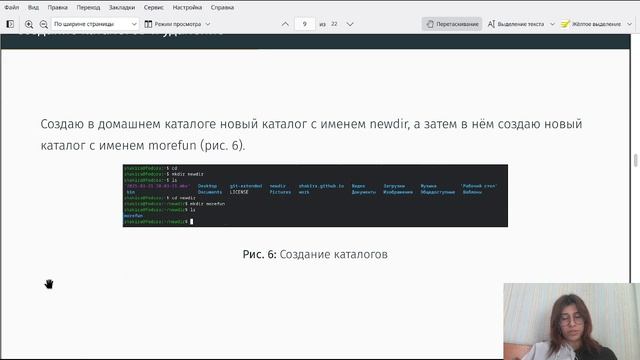Open the По ширине страницы zoom dropdown
The height and width of the screenshot is (360, 640).
[95, 24]
